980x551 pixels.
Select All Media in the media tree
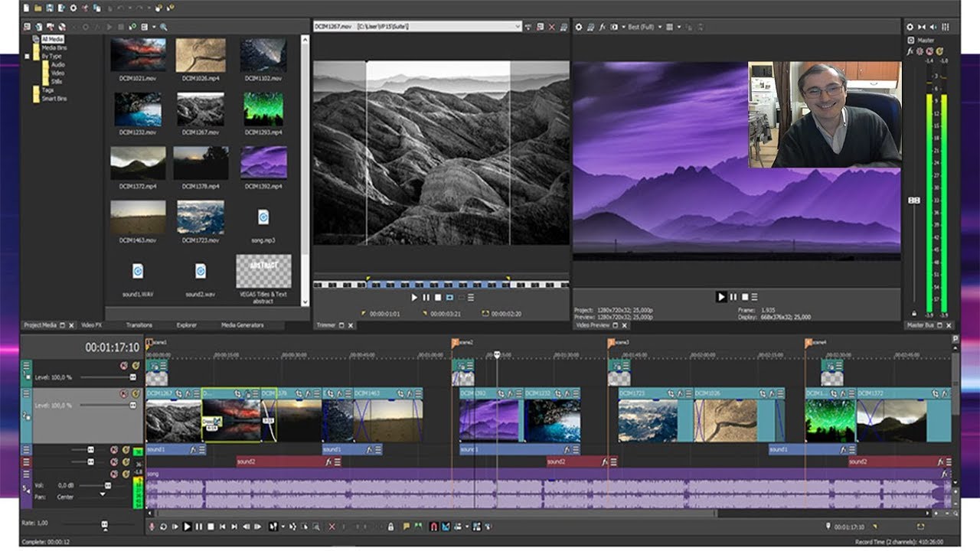tap(52, 39)
